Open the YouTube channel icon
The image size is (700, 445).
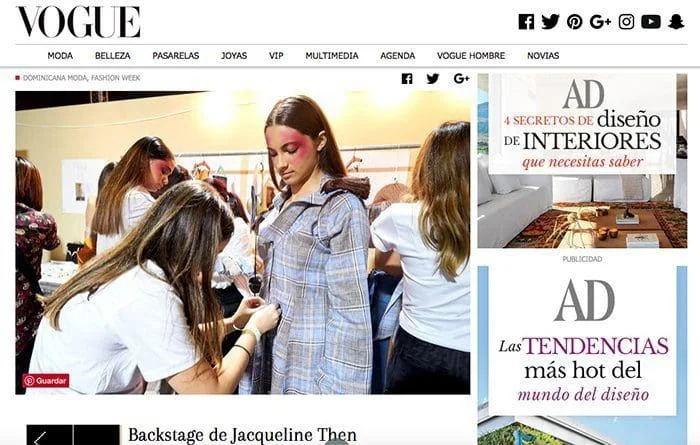(x=651, y=21)
